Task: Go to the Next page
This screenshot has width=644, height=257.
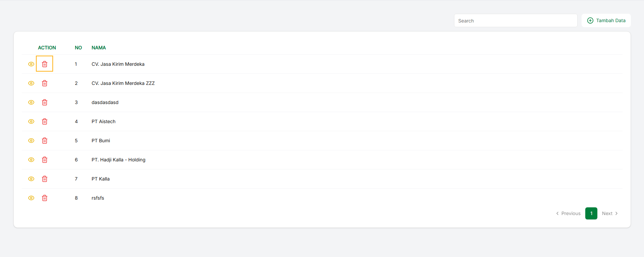Action: point(610,213)
